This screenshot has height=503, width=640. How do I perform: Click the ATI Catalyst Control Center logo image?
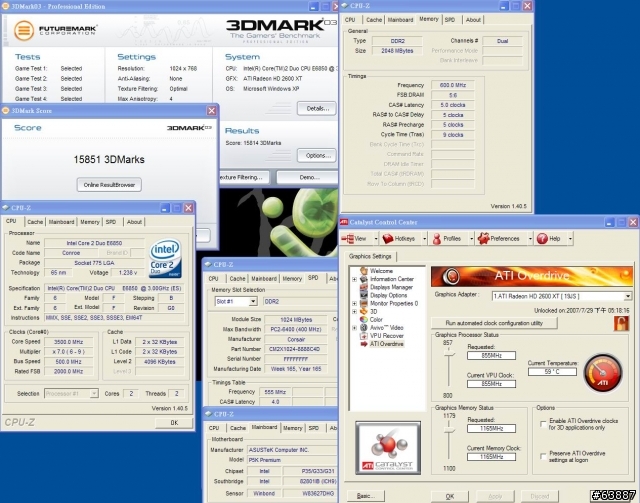[388, 448]
